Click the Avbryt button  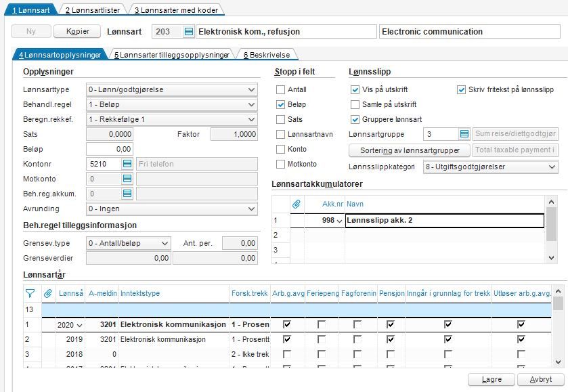click(x=541, y=379)
